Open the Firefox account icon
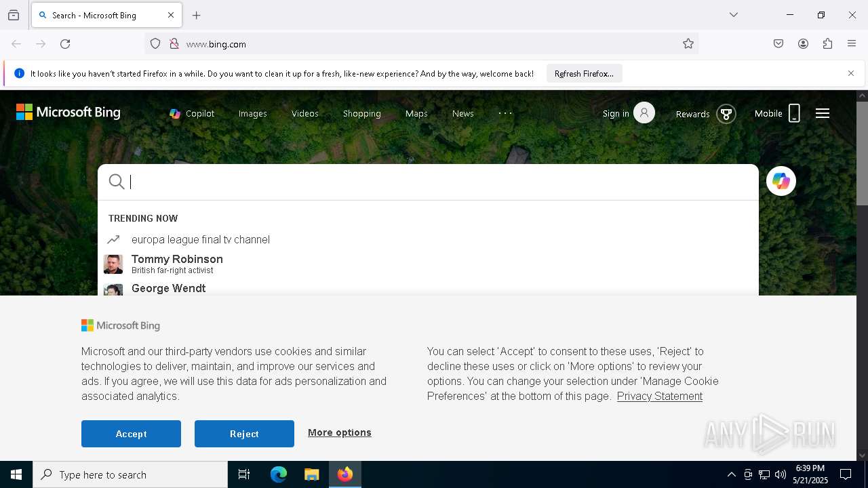This screenshot has width=868, height=488. 803,44
